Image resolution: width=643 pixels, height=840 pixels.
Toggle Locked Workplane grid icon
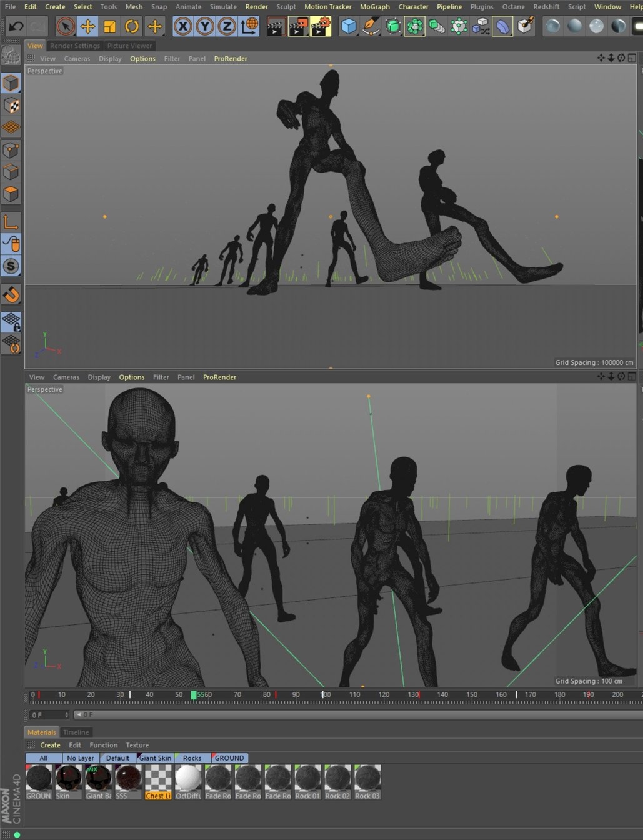pyautogui.click(x=11, y=321)
